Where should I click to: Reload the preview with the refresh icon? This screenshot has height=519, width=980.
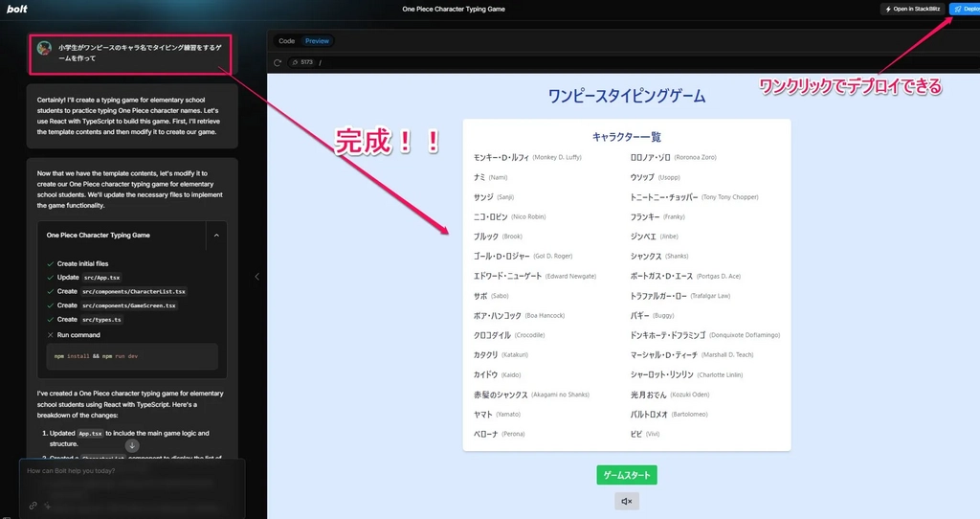coord(278,62)
